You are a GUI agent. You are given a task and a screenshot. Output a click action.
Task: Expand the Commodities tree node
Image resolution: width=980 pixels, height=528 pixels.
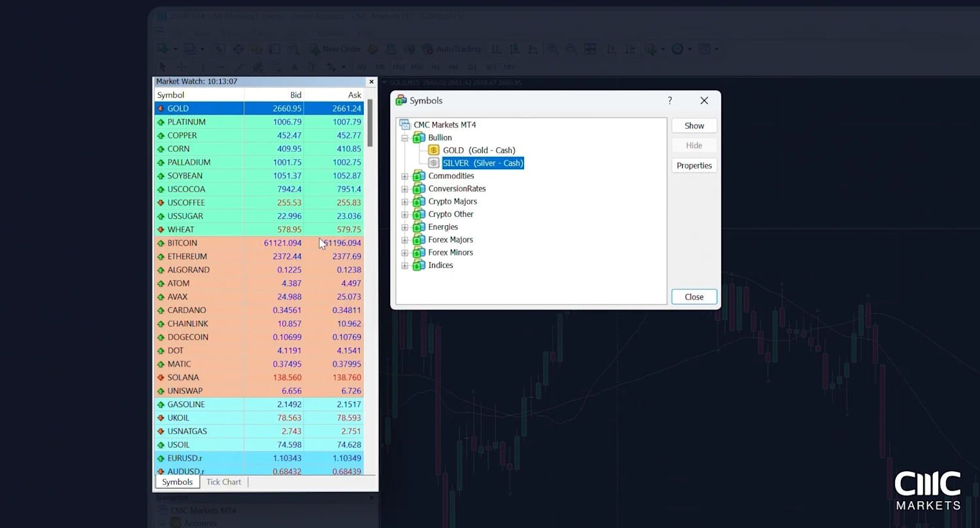pyautogui.click(x=405, y=176)
